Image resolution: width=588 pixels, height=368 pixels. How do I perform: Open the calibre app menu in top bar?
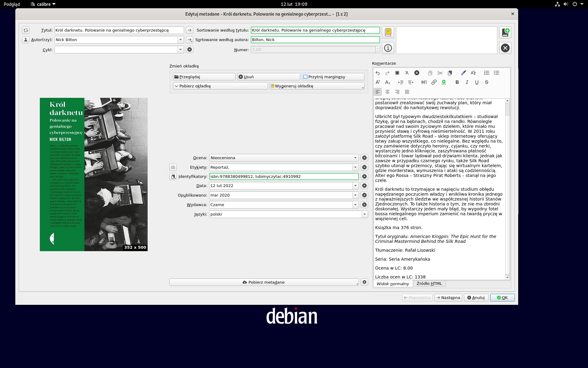(43, 4)
